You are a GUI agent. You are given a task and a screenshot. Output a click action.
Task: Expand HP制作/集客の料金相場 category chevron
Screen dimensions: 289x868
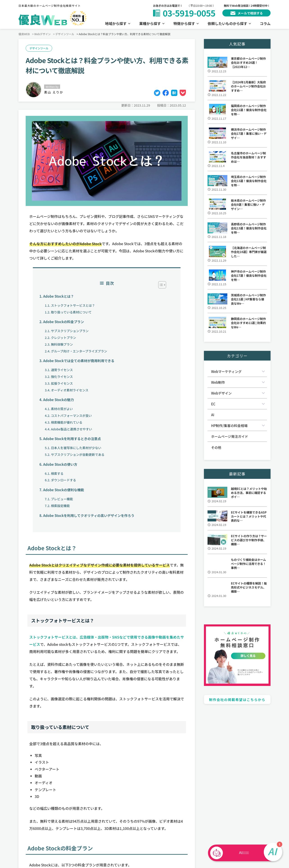263,426
